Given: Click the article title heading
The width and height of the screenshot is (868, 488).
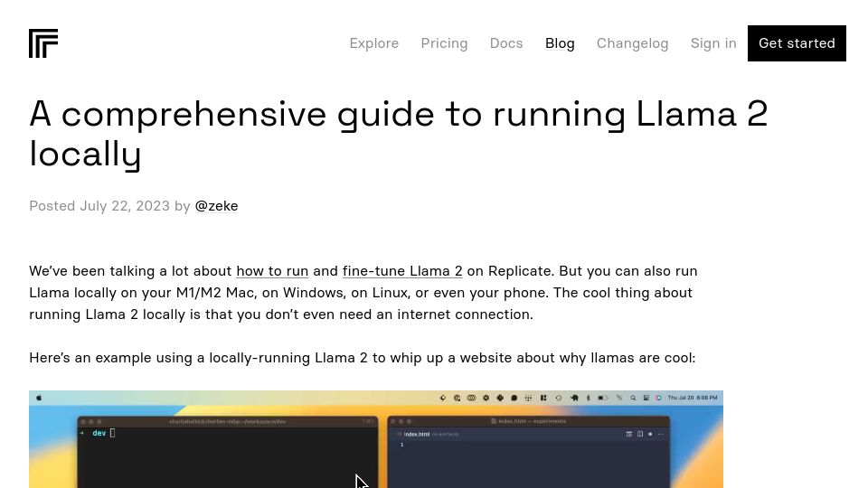Looking at the screenshot, I should 399,134.
